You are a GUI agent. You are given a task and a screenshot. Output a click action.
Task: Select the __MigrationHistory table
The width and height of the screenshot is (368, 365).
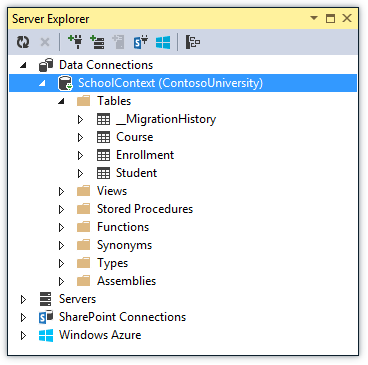click(166, 119)
